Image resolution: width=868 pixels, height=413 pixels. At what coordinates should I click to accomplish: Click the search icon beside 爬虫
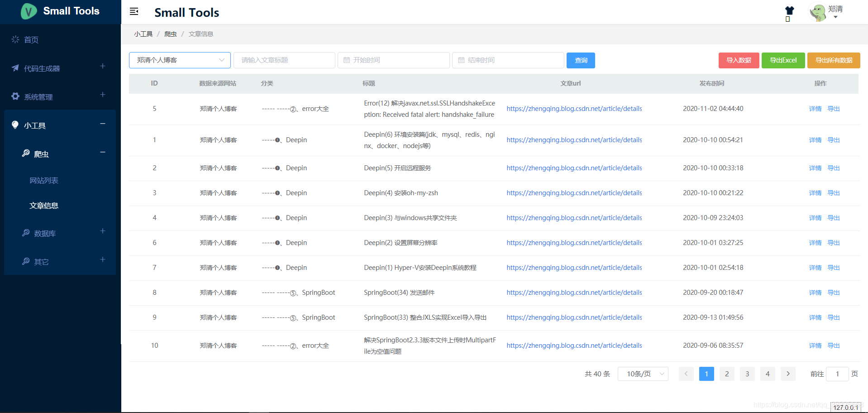pyautogui.click(x=26, y=154)
